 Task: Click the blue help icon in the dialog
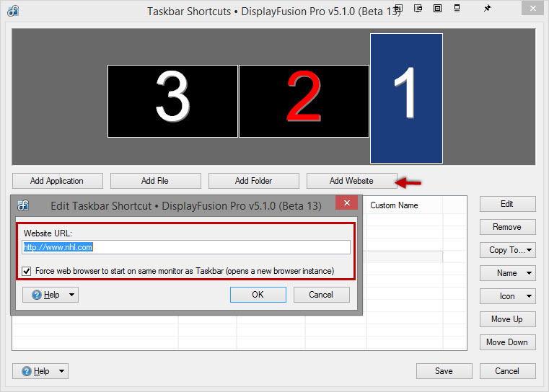pos(36,295)
